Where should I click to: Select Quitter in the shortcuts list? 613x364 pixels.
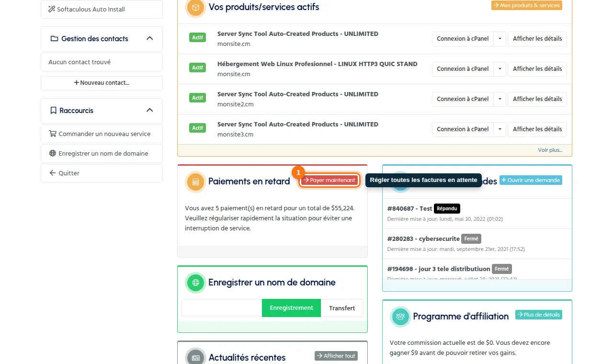tap(102, 173)
